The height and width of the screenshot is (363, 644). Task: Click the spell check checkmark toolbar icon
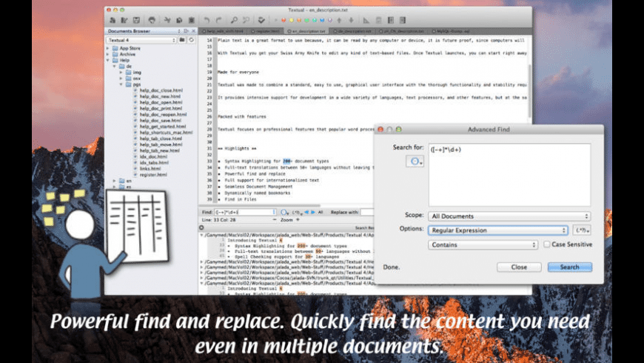point(261,20)
